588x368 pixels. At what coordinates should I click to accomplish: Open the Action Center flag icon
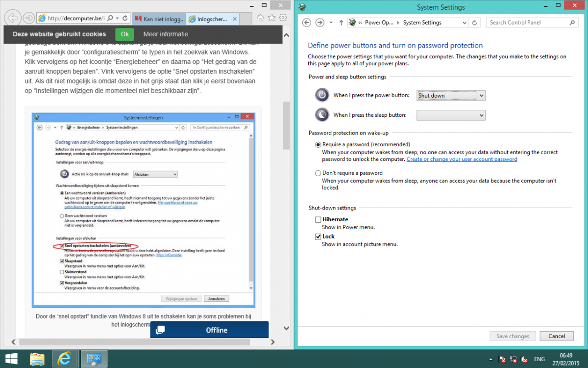501,359
